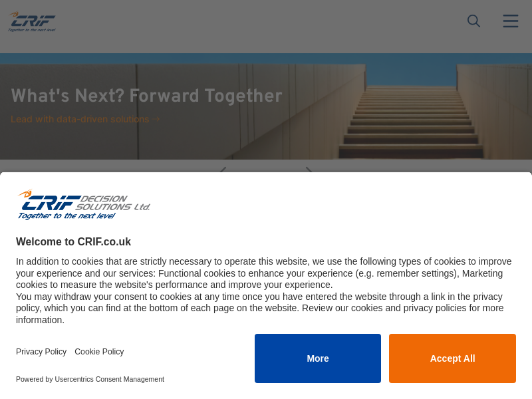Click the Usercentrics Consent Management link
532x399 pixels.
109,379
